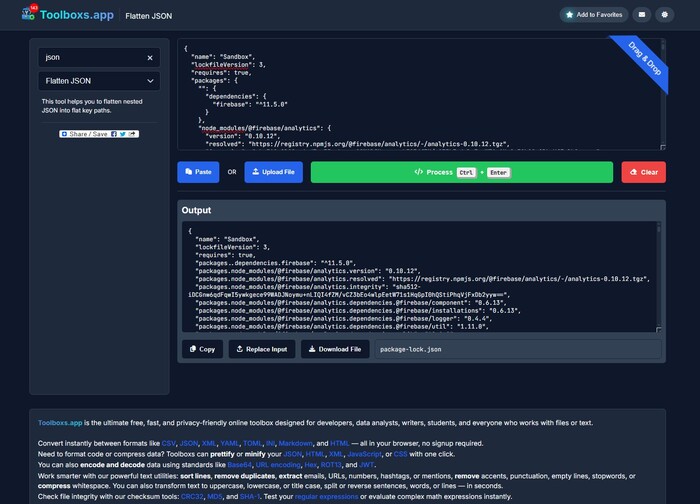This screenshot has height=504, width=700.
Task: Open the Toolboxs.app link in description
Action: pos(60,423)
